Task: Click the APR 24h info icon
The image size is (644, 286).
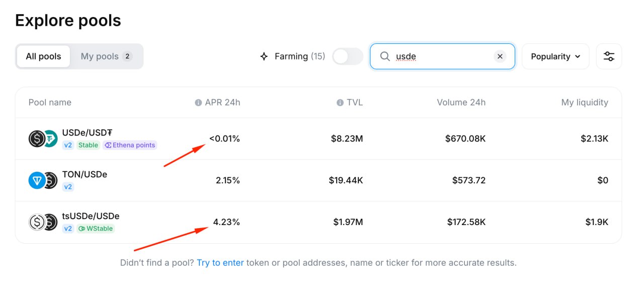Action: tap(198, 103)
